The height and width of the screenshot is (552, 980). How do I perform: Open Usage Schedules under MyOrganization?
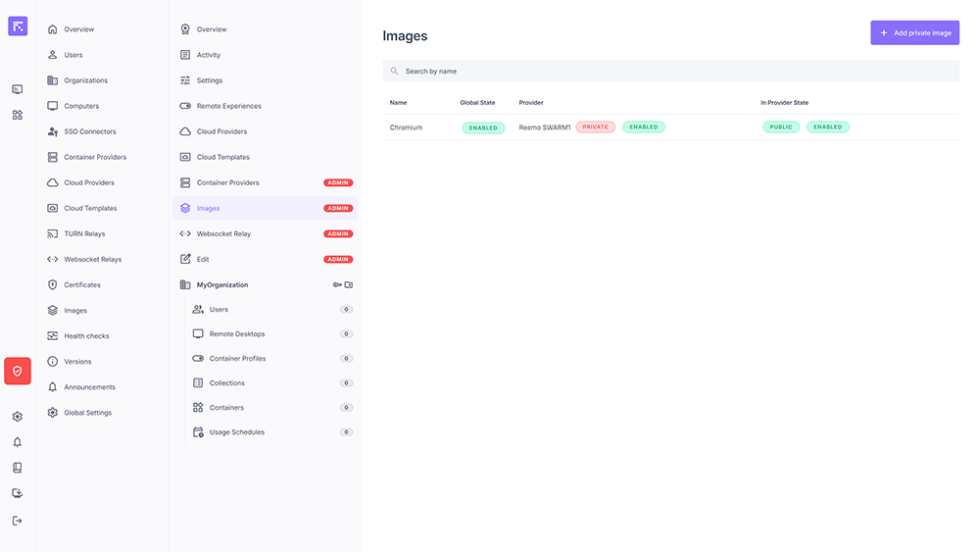coord(236,432)
